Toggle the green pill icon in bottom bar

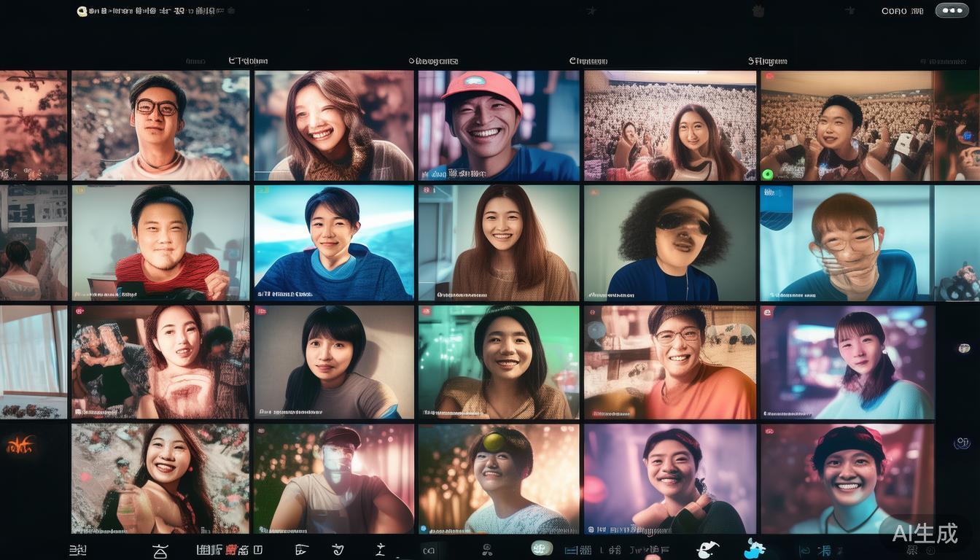pyautogui.click(x=542, y=548)
